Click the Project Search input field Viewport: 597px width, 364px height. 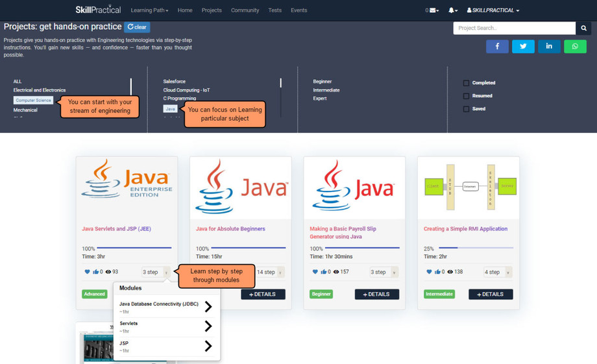[x=514, y=28]
